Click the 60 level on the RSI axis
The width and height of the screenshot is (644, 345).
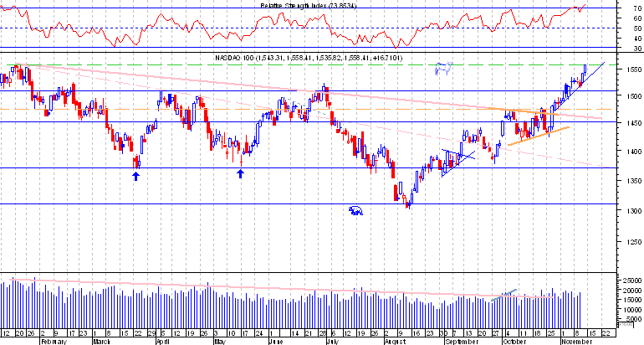pos(637,18)
